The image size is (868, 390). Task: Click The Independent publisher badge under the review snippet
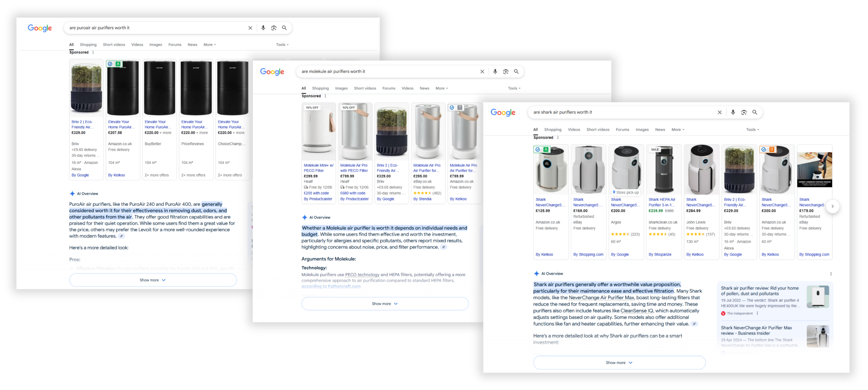click(737, 313)
